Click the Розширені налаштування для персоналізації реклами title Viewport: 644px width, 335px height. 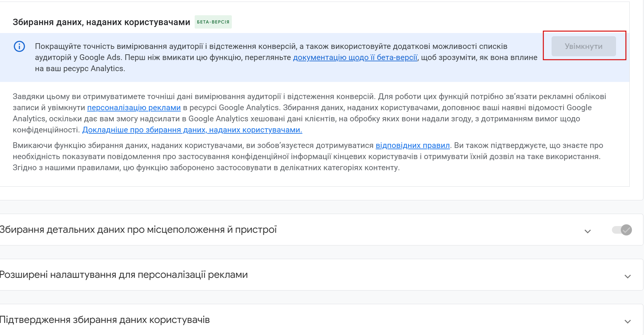click(x=124, y=275)
